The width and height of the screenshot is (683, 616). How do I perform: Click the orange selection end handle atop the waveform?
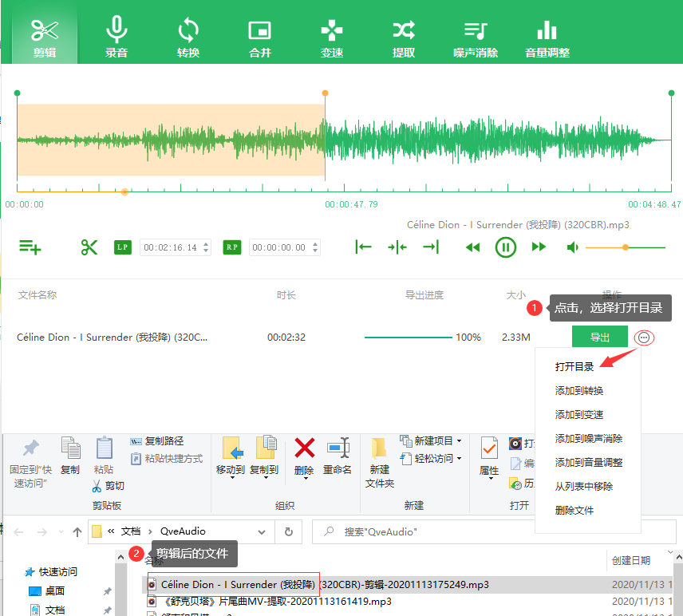click(325, 93)
